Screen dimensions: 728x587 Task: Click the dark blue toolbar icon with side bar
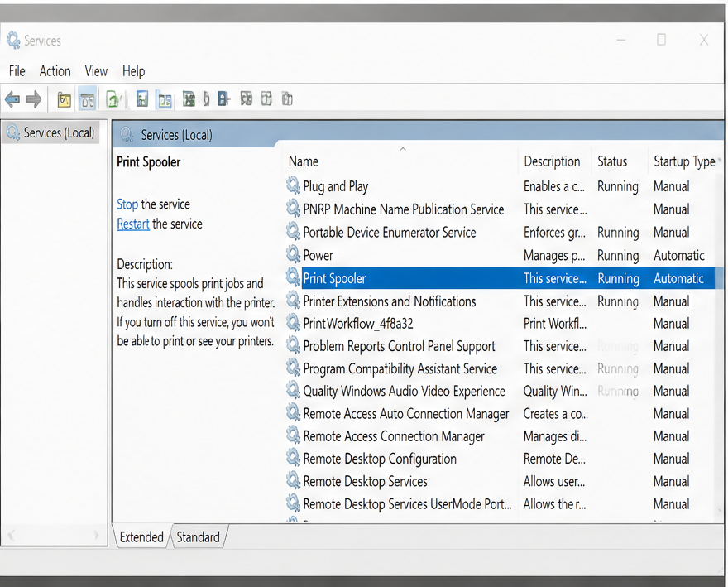click(x=224, y=99)
